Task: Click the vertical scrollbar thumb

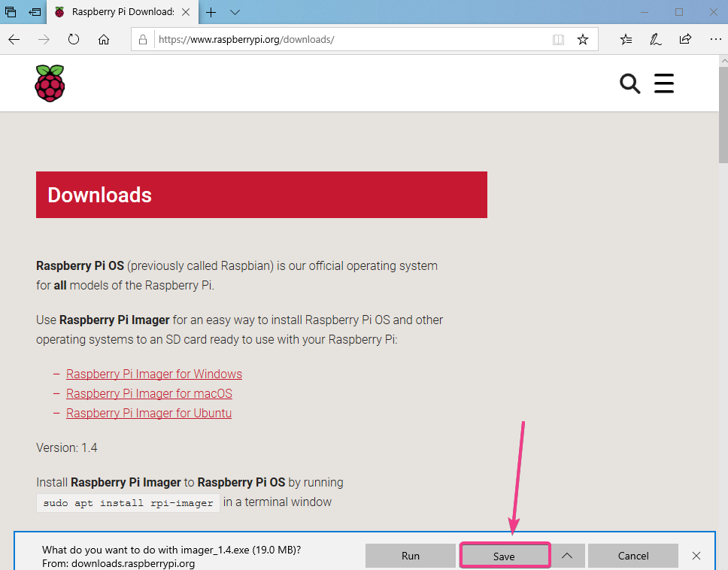Action: 723,115
